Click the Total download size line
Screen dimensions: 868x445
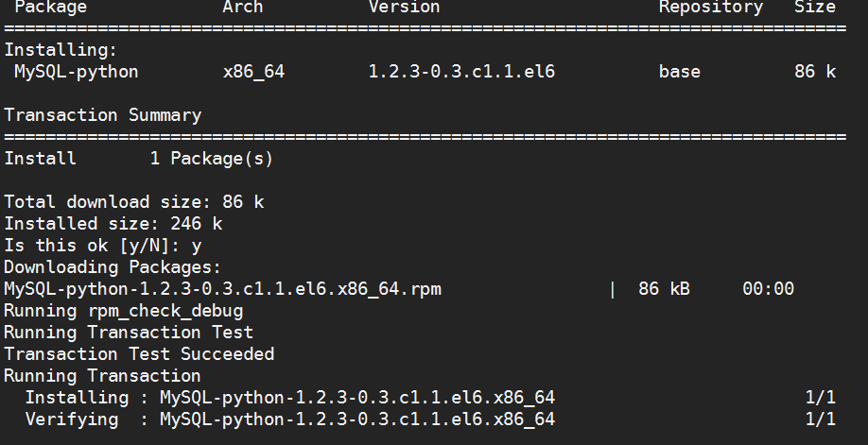(x=134, y=202)
